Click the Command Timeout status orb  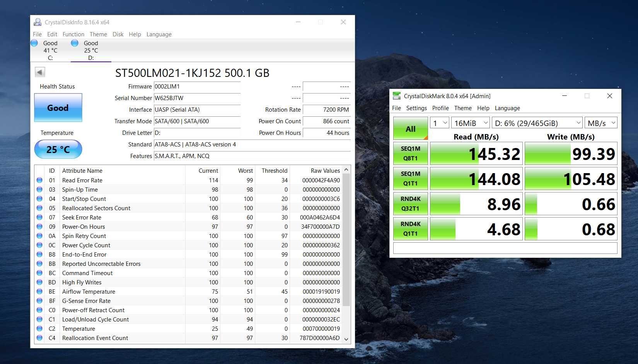coord(39,273)
